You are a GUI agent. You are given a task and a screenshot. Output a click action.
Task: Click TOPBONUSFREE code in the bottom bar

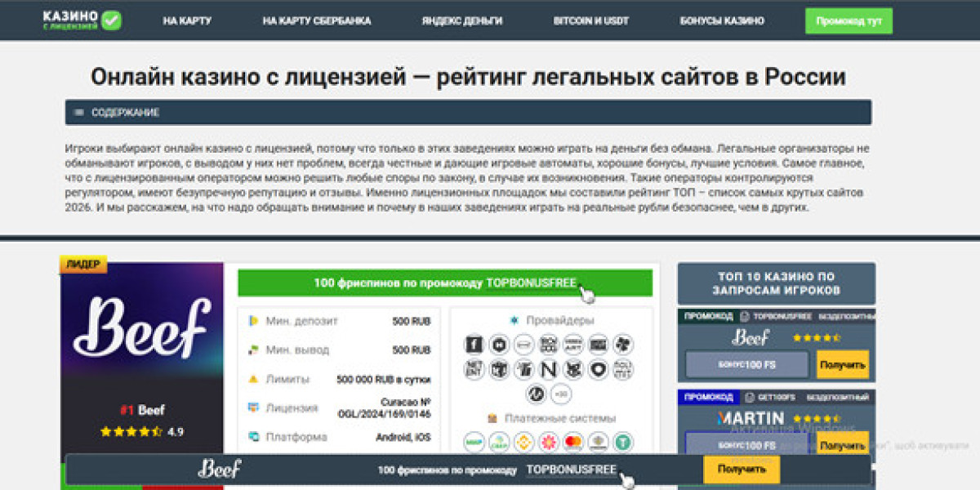tap(572, 469)
